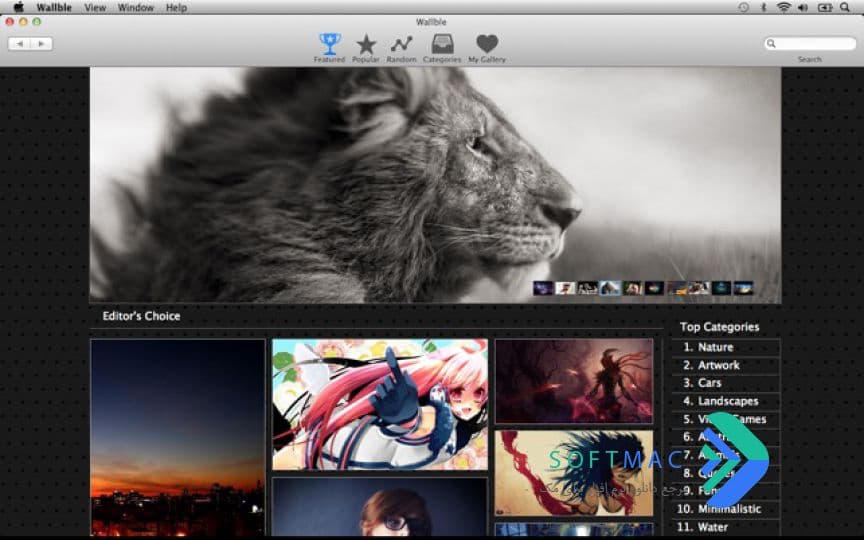Viewport: 864px width, 540px height.
Task: Open the volume icon in menu bar
Action: click(803, 7)
